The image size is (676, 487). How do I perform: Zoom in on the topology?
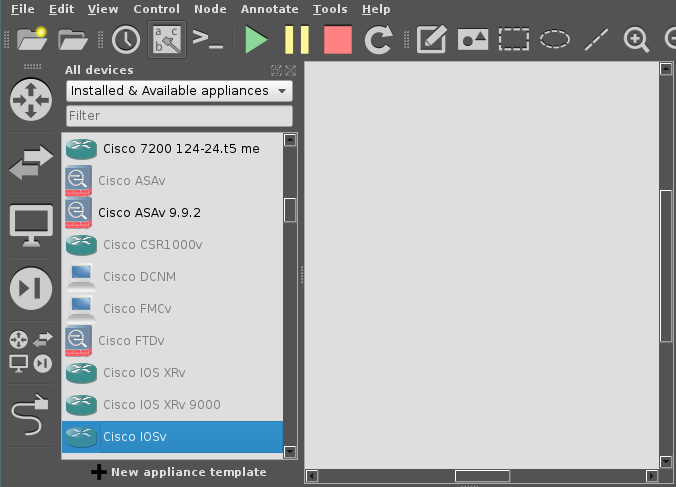pos(636,40)
